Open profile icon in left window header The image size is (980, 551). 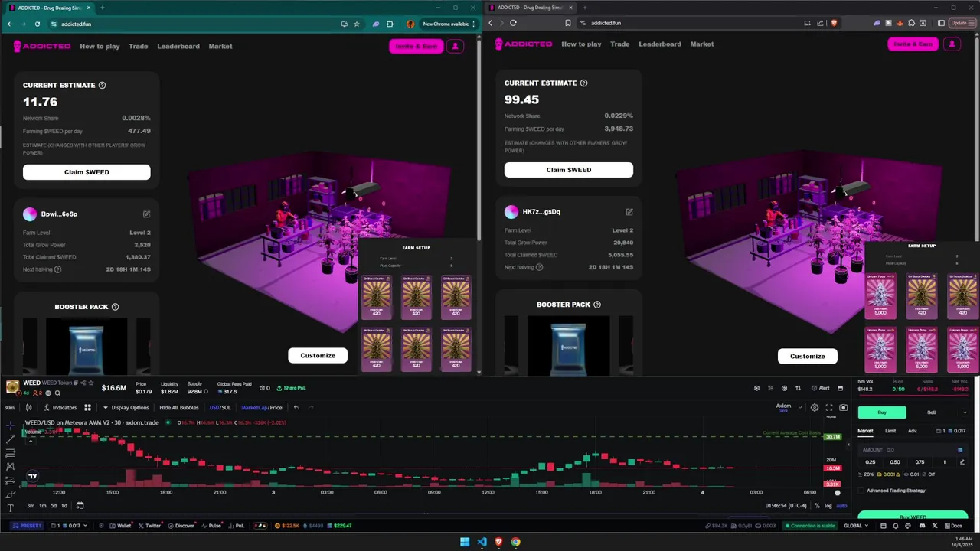[x=455, y=47]
